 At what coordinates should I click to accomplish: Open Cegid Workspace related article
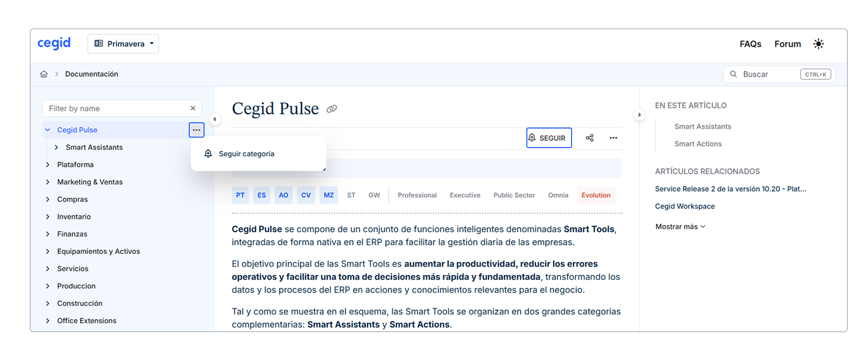pos(685,206)
